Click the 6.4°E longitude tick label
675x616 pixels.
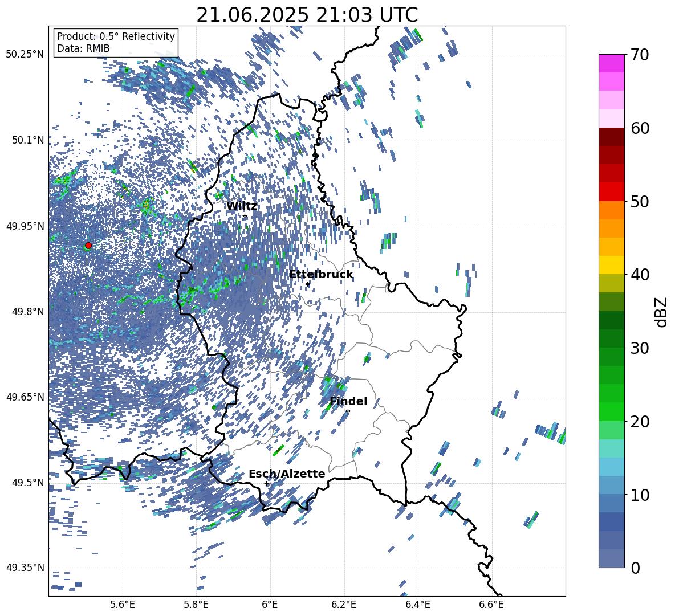click(x=417, y=605)
